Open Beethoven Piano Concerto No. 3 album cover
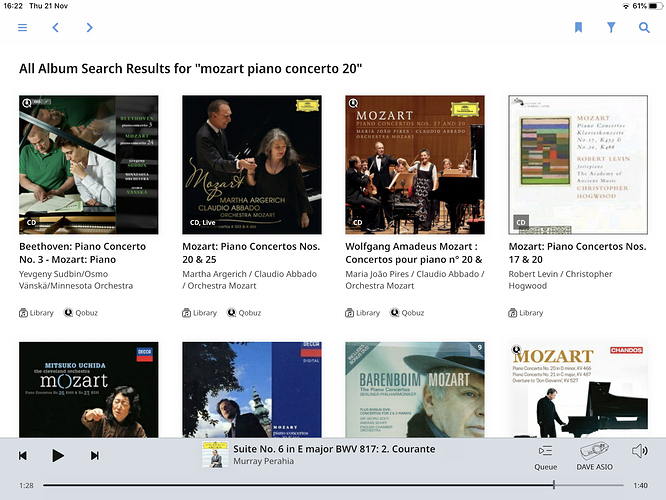The width and height of the screenshot is (666, 500). click(89, 165)
